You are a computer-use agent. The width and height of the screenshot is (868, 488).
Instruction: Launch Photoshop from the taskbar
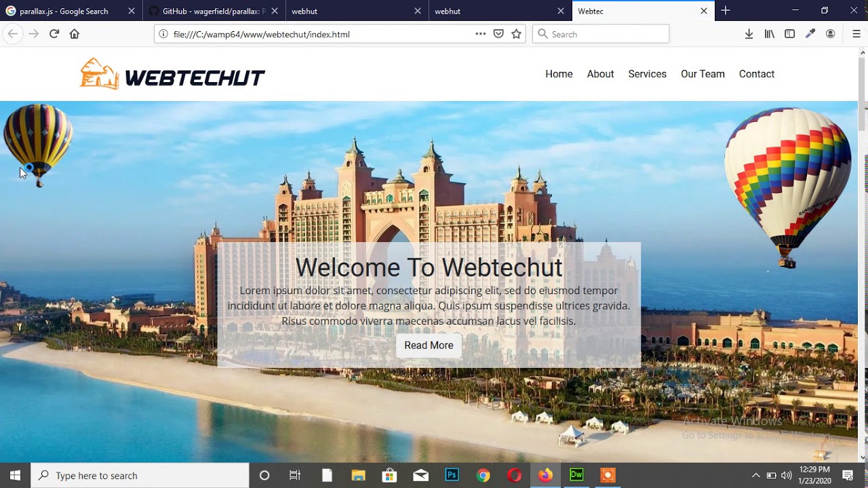[x=452, y=475]
